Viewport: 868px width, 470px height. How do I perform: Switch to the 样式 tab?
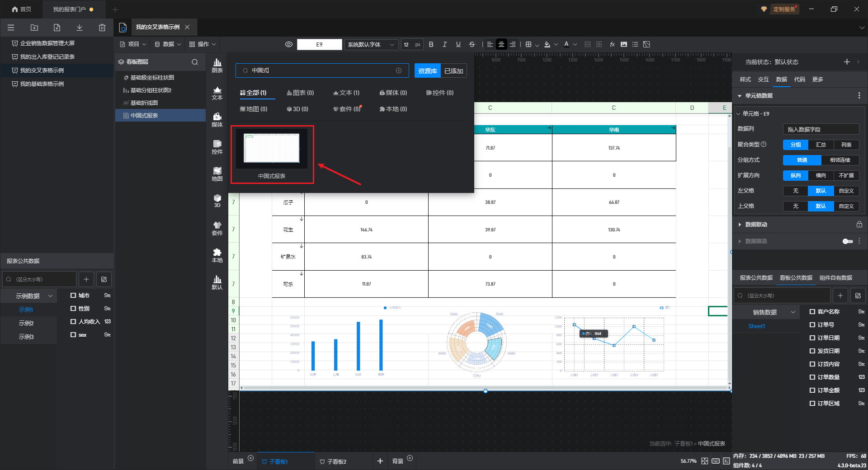[x=745, y=80]
